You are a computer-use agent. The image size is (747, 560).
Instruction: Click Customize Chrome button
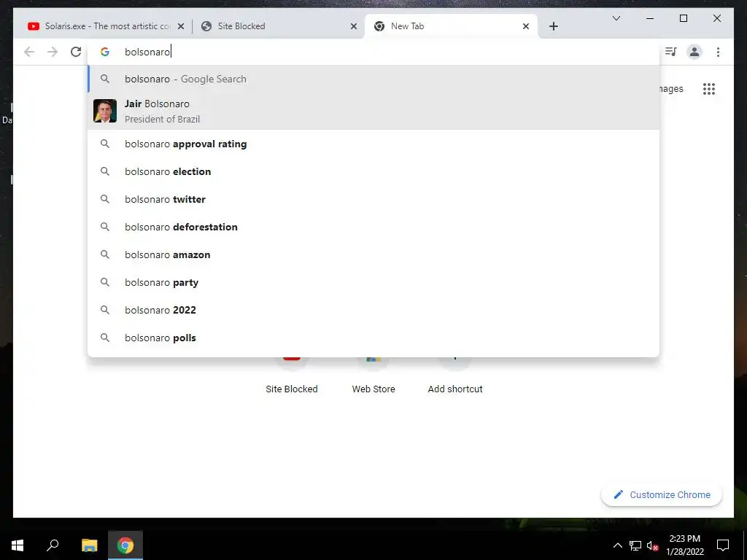[662, 495]
